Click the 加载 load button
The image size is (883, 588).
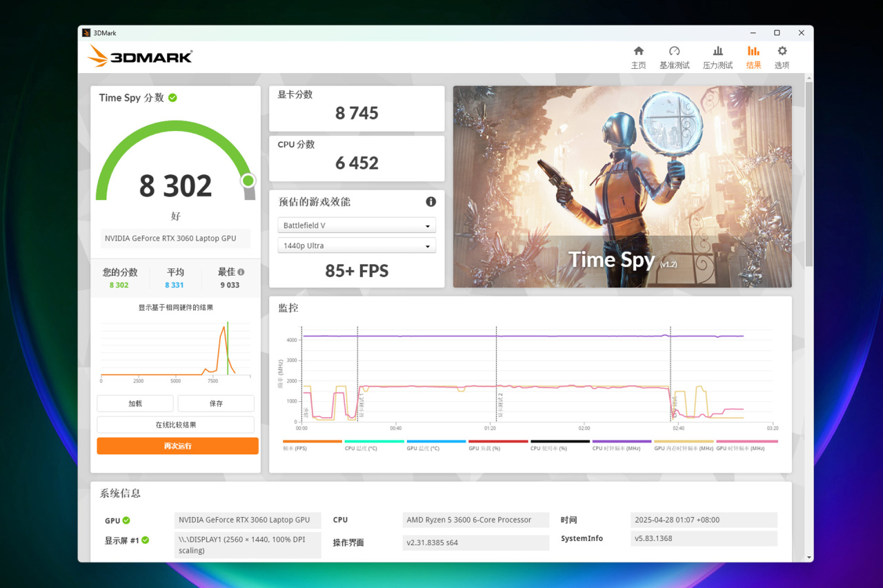click(135, 403)
